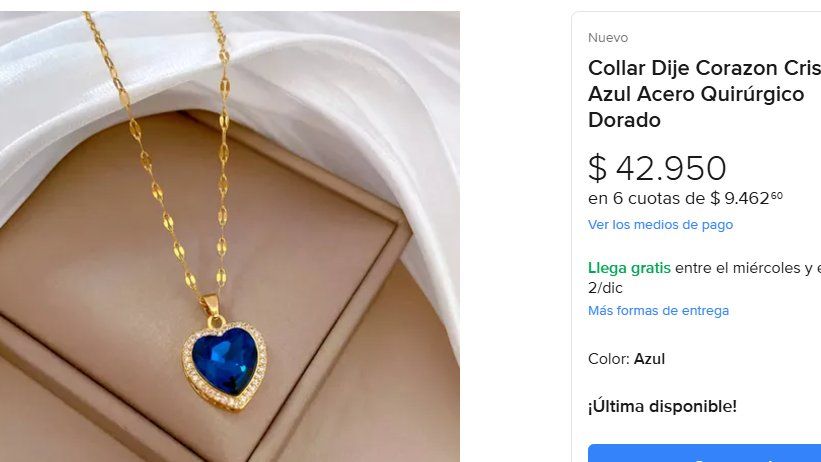
Task: Click the delivery date text '2/dic'
Action: (x=605, y=288)
